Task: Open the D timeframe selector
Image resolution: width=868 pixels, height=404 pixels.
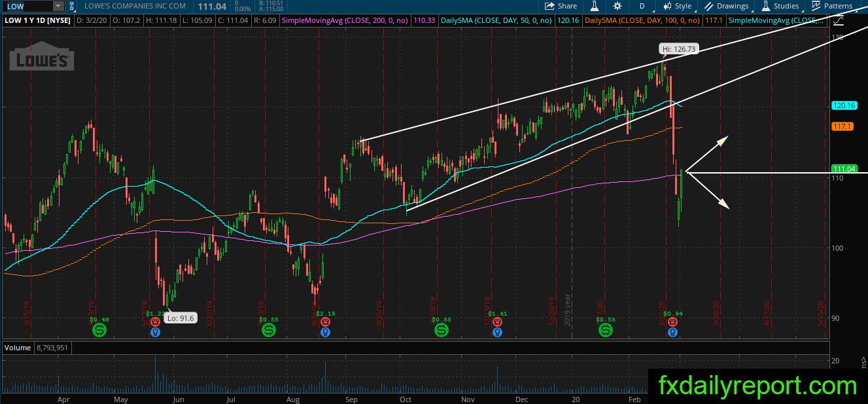Action: click(642, 6)
